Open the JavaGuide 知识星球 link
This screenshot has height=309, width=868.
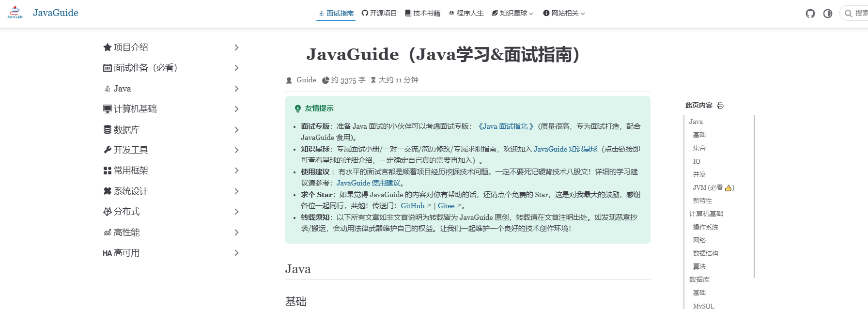(566, 149)
